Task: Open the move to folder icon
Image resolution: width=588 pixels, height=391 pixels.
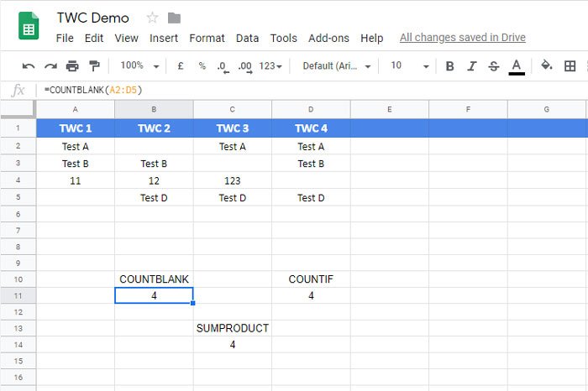Action: tap(174, 18)
